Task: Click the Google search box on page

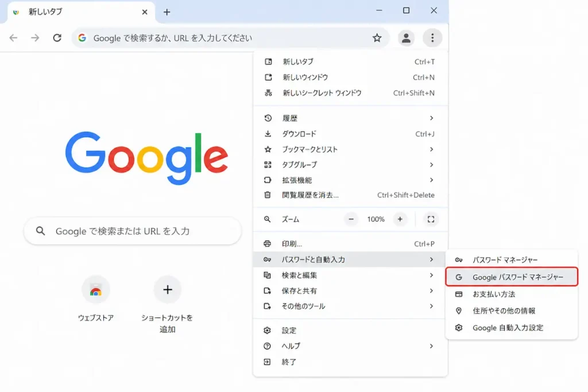Action: tap(133, 231)
